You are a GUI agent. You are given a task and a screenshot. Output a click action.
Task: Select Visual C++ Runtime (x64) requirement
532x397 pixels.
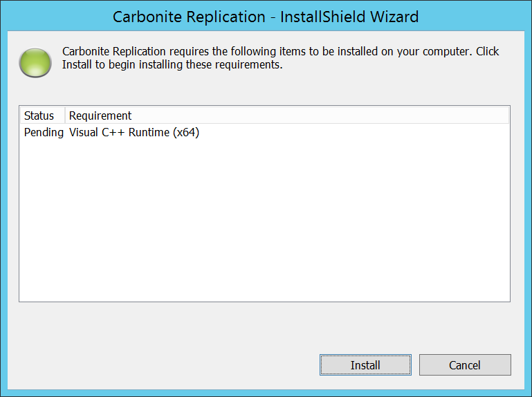click(134, 132)
